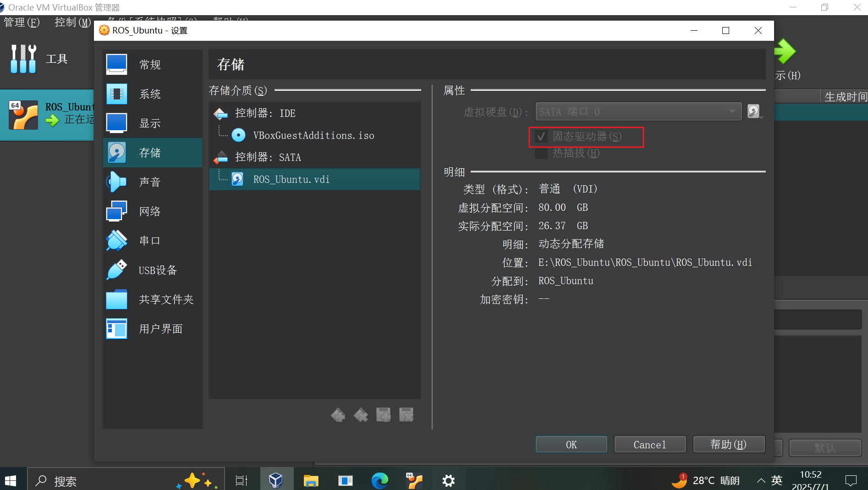Viewport: 868px width, 490px height.
Task: Click the disk chooser icon beside SATA port
Action: (754, 111)
